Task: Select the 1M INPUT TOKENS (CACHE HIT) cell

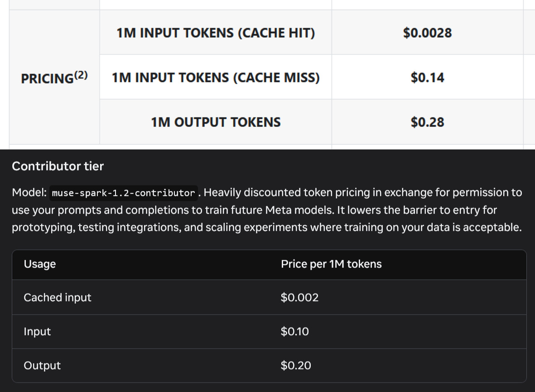Action: 216,33
